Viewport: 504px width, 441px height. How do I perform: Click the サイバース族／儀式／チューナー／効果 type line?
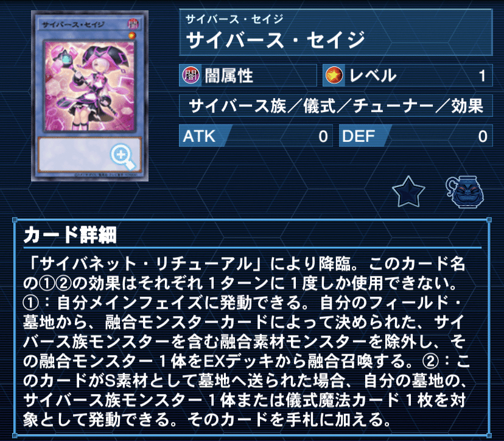[x=335, y=106]
